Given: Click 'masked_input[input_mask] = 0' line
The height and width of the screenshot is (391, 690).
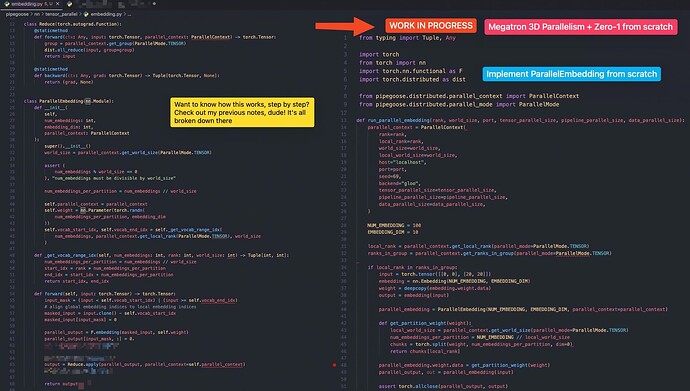Looking at the screenshot, I should (x=81, y=320).
